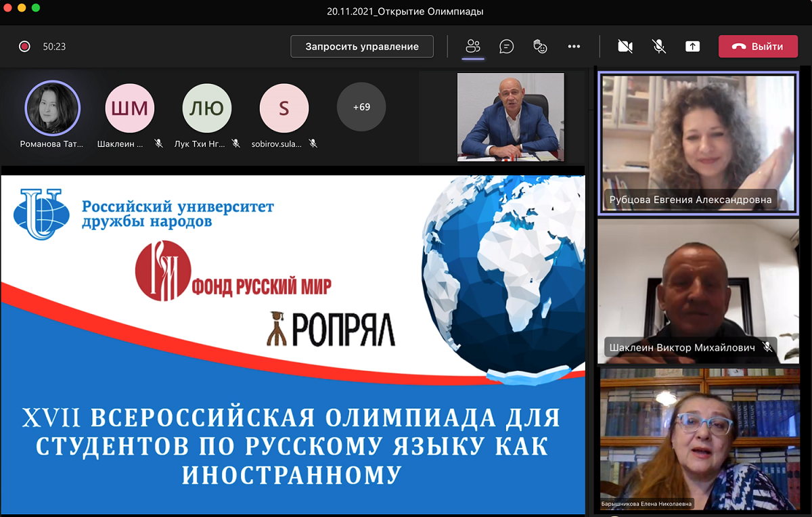Open the meeting chat icon
This screenshot has height=517, width=812.
click(506, 47)
